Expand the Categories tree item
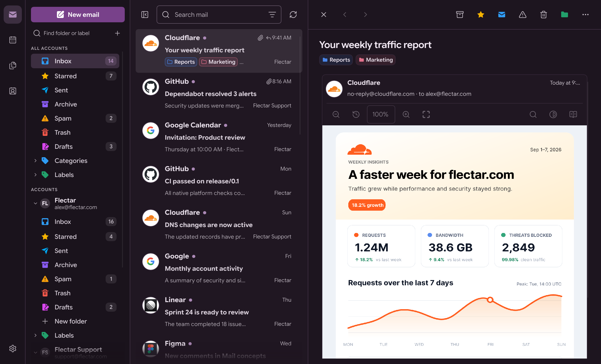Viewport: 601px width, 364px height. pos(35,161)
